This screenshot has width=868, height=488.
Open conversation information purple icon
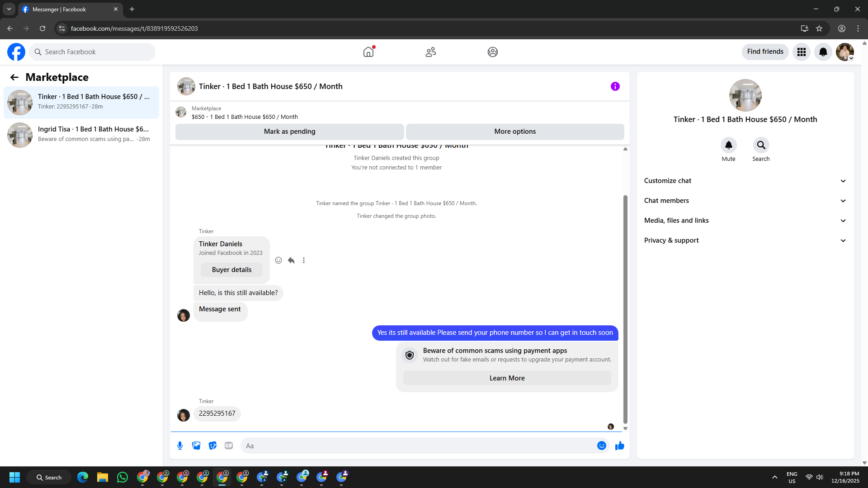click(615, 86)
